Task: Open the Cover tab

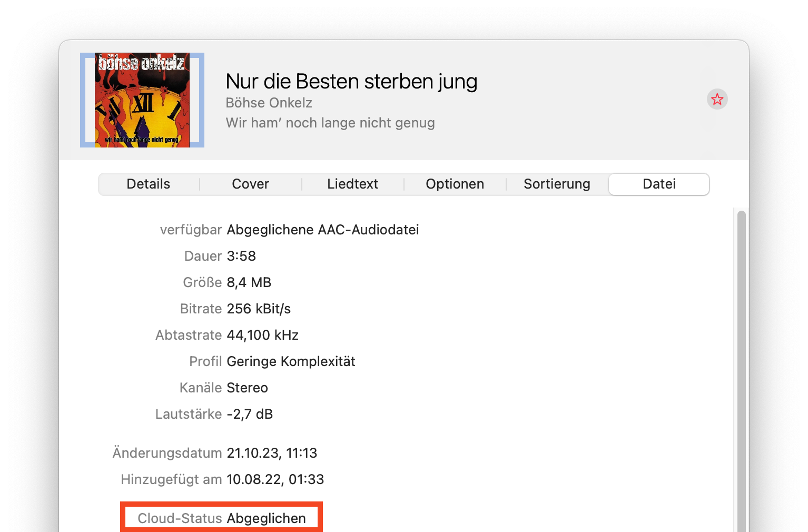Action: coord(251,184)
